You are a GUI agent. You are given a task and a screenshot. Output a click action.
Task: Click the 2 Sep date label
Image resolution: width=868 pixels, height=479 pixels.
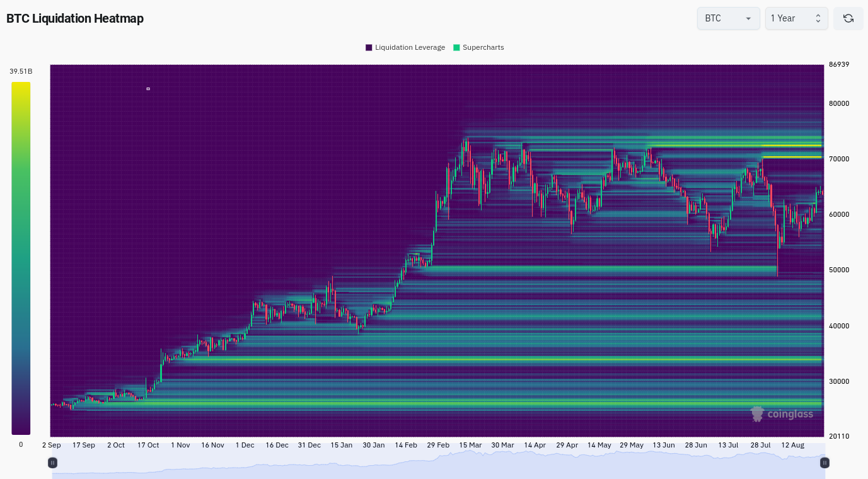click(x=52, y=445)
